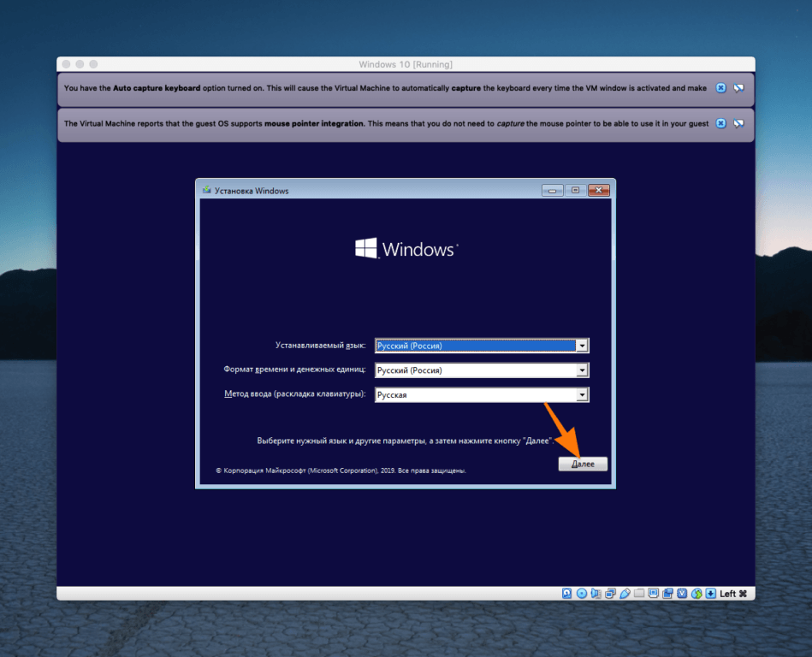Zoom the Windows 10 [Running] VM window
The width and height of the screenshot is (812, 657).
(x=93, y=64)
